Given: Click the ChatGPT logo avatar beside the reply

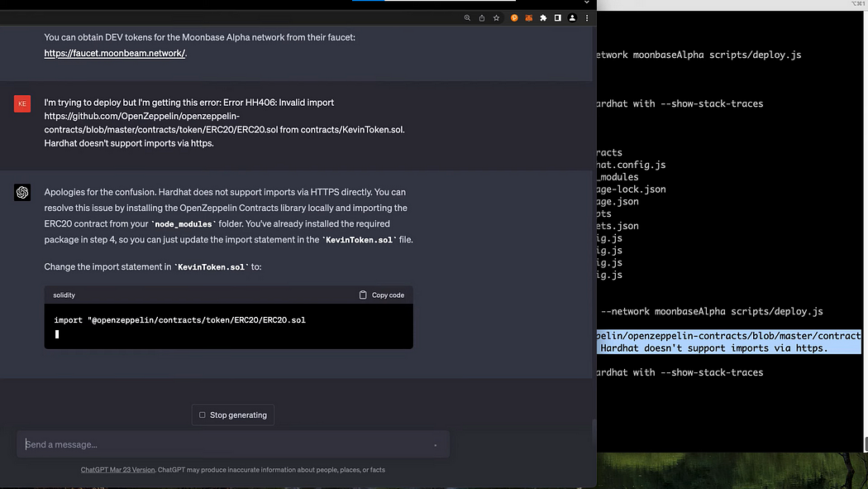Looking at the screenshot, I should point(22,192).
